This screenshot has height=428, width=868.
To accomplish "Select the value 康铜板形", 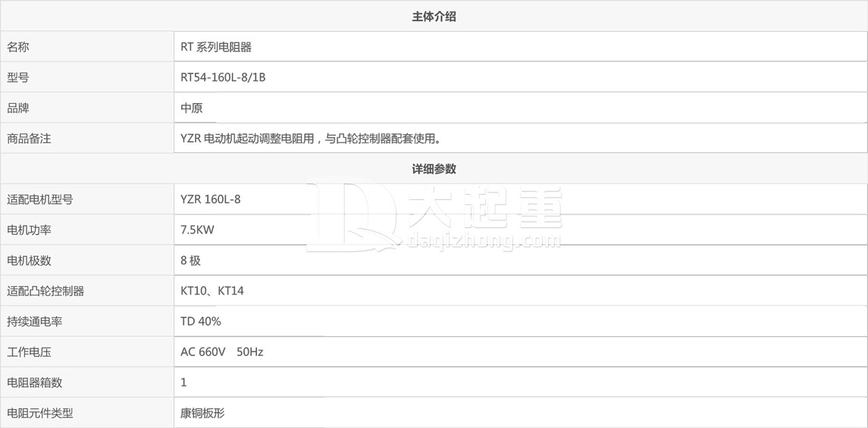I will click(202, 413).
